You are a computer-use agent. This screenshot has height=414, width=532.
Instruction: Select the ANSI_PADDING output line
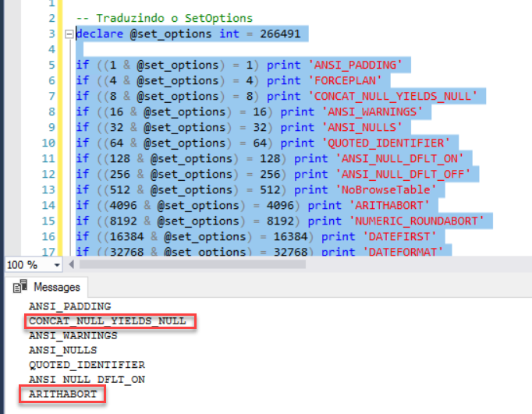tap(69, 306)
